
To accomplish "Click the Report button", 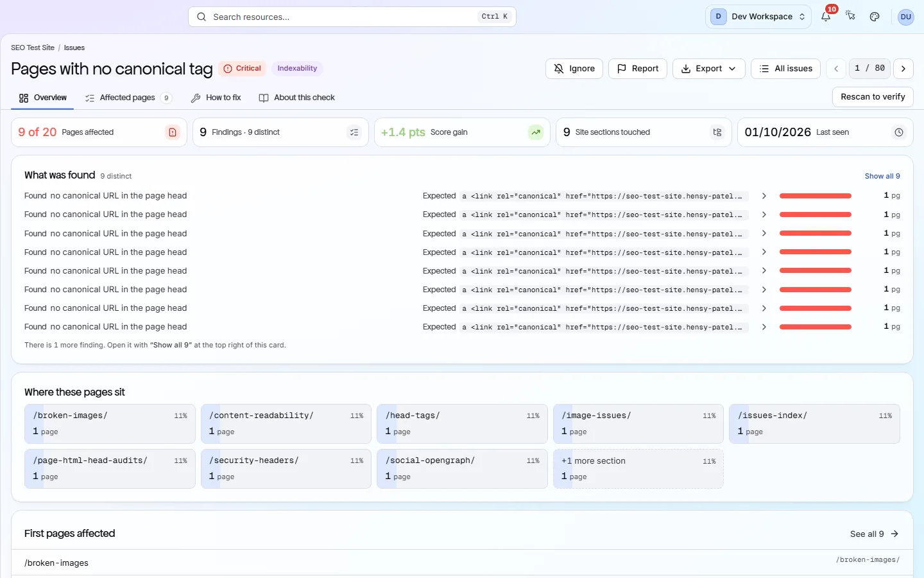I will (638, 69).
